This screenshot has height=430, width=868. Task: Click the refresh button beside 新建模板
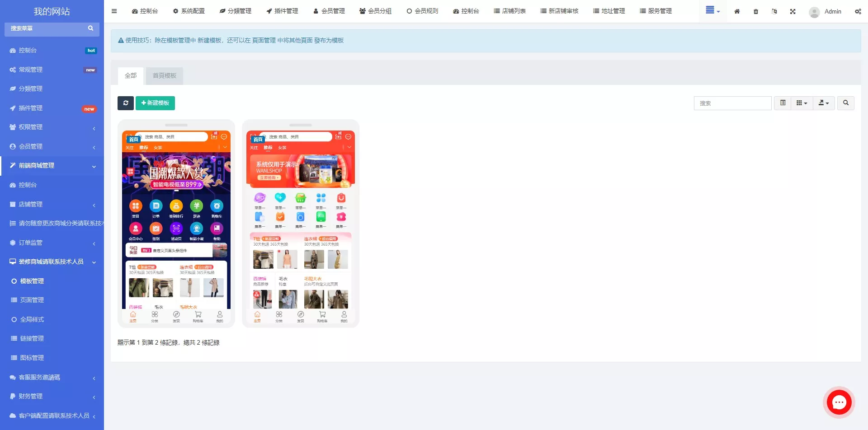[x=126, y=103]
